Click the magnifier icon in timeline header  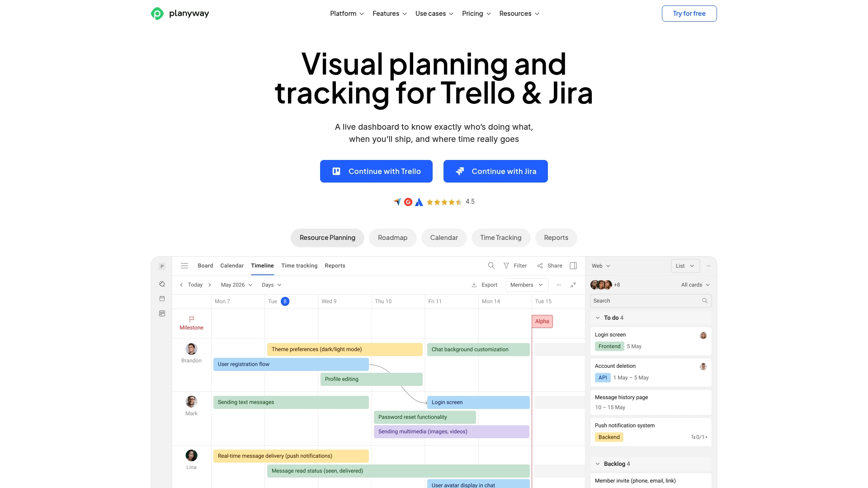[491, 266]
